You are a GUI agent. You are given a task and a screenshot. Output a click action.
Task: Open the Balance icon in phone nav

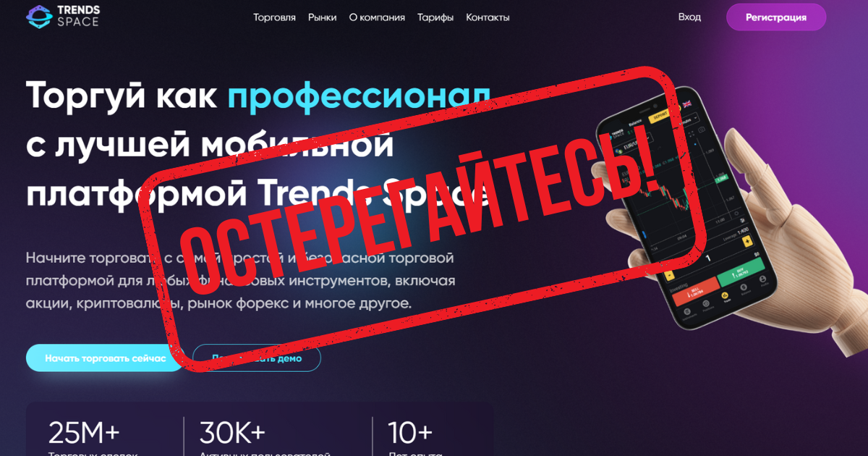click(744, 290)
